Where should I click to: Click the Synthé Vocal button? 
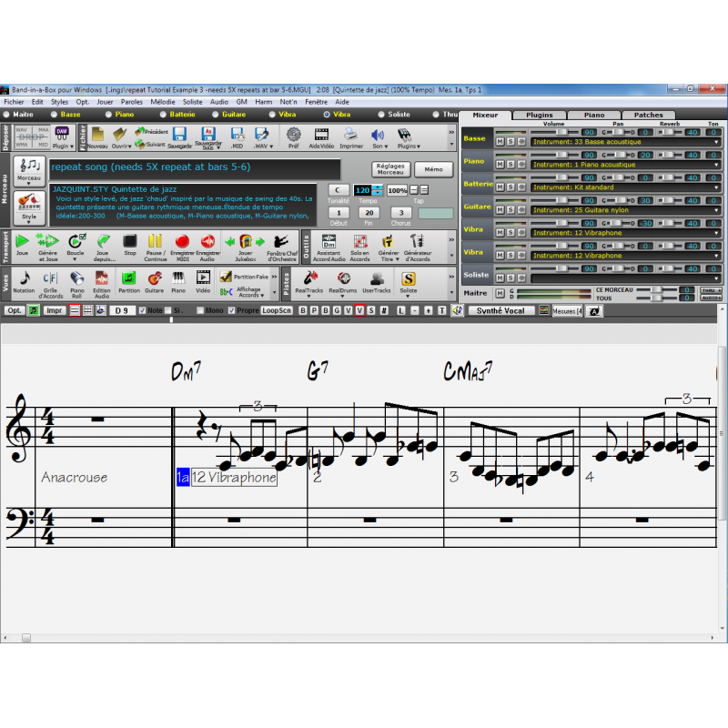pos(500,311)
